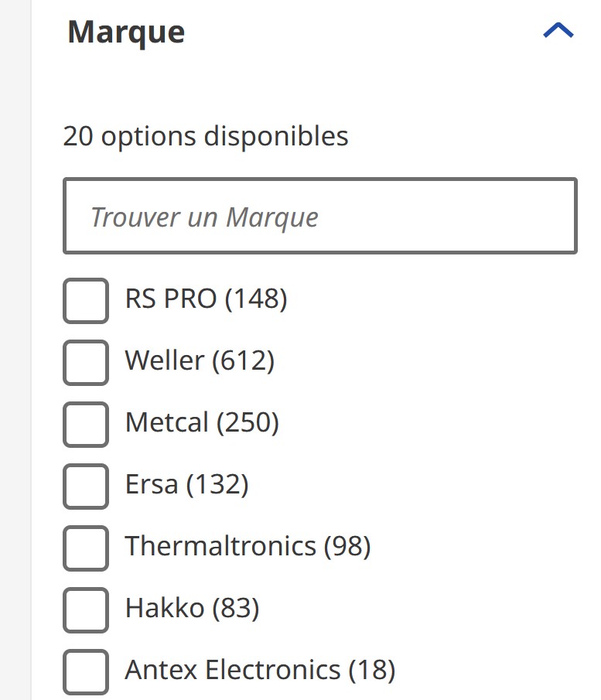Click the Marque section heading
The image size is (601, 700).
click(x=126, y=32)
